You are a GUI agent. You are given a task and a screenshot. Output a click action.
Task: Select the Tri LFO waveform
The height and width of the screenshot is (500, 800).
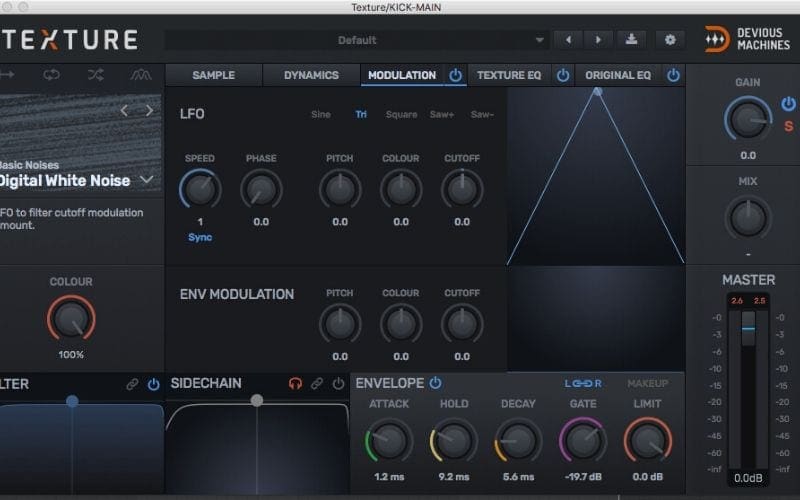(x=361, y=114)
